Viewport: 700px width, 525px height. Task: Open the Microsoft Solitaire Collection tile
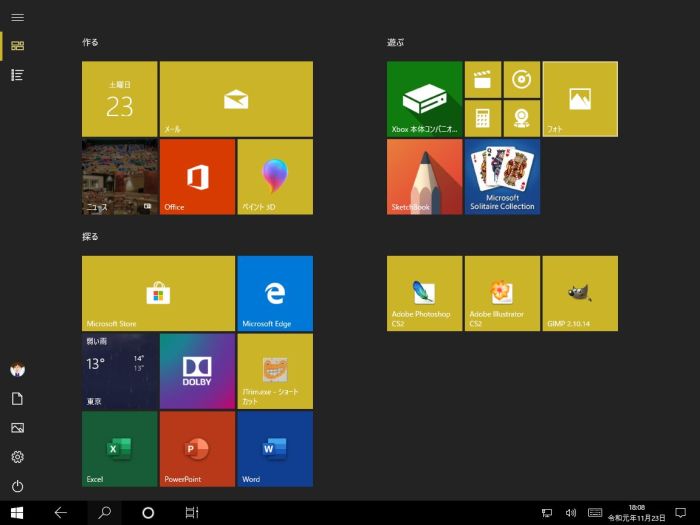coord(502,176)
